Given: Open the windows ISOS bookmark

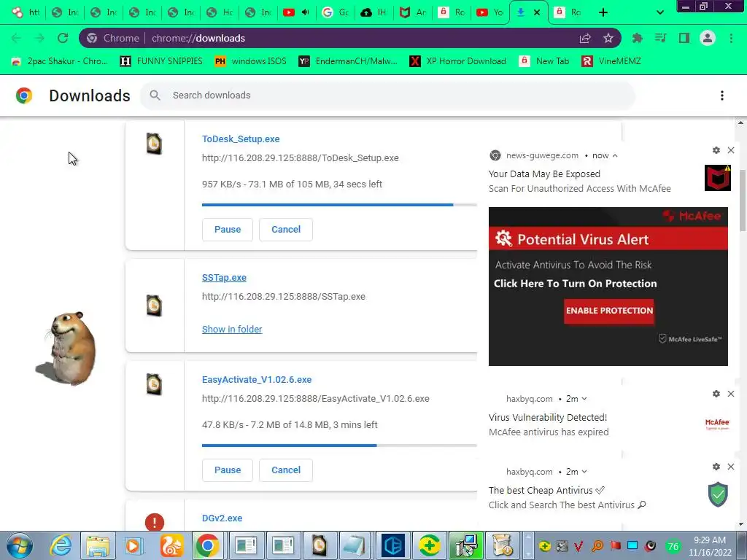Looking at the screenshot, I should tap(250, 61).
